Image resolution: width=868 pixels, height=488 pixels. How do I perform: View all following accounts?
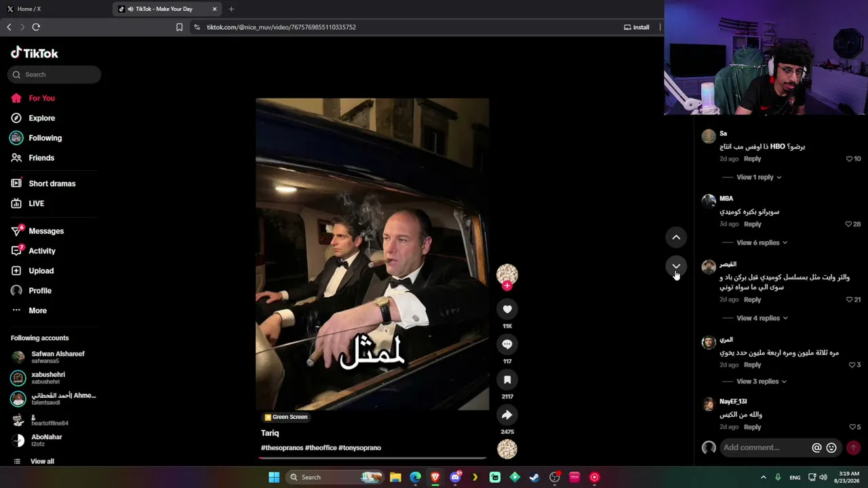click(x=42, y=462)
